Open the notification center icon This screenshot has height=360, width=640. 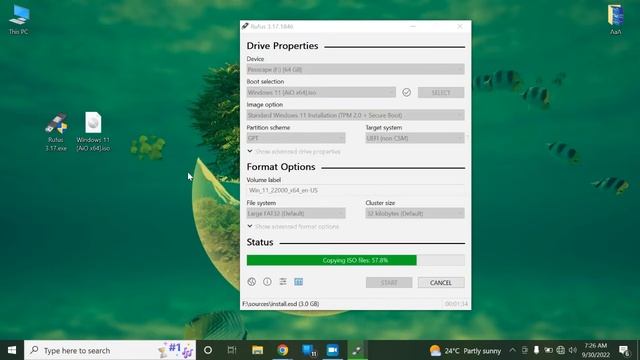pyautogui.click(x=624, y=350)
